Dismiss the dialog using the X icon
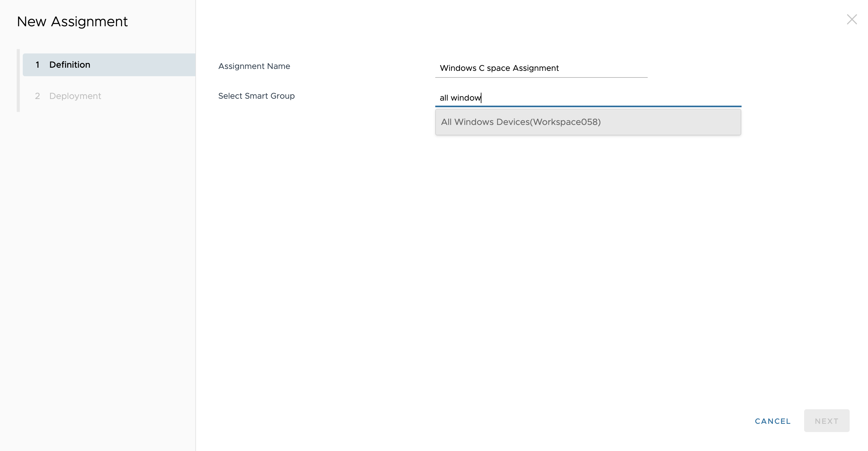The image size is (868, 451). click(x=852, y=19)
